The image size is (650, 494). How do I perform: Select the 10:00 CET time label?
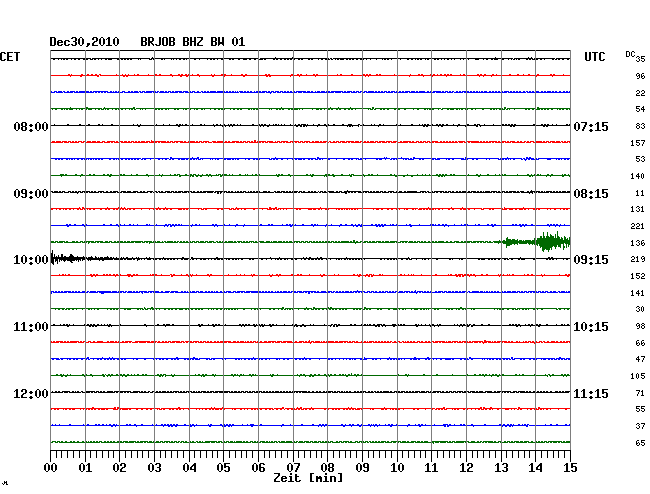[31, 260]
